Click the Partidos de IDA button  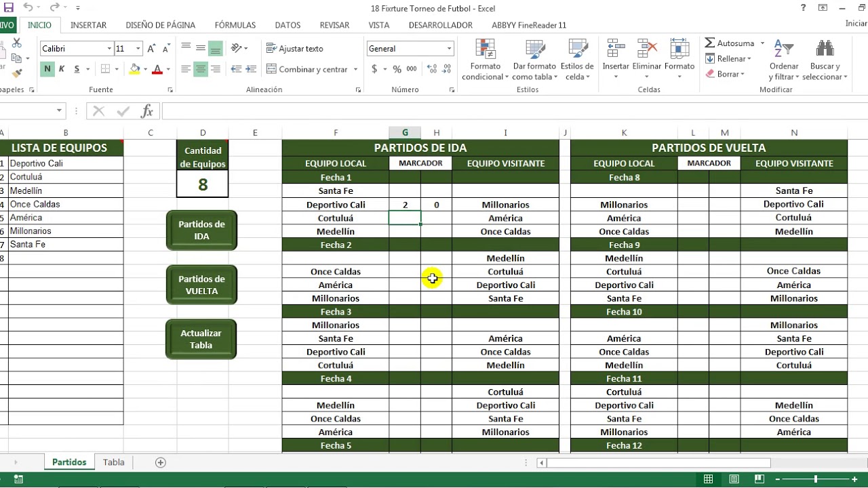201,230
